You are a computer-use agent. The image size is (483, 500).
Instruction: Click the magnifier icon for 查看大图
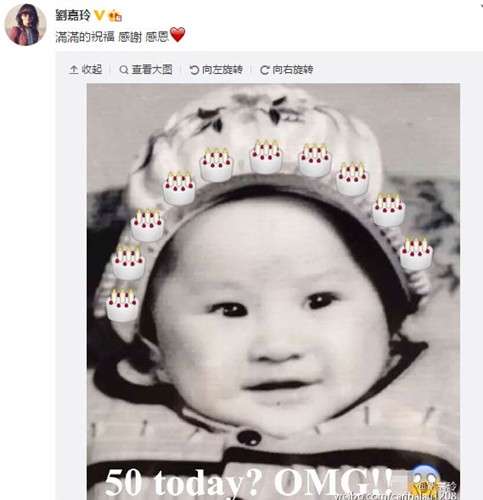pos(124,70)
